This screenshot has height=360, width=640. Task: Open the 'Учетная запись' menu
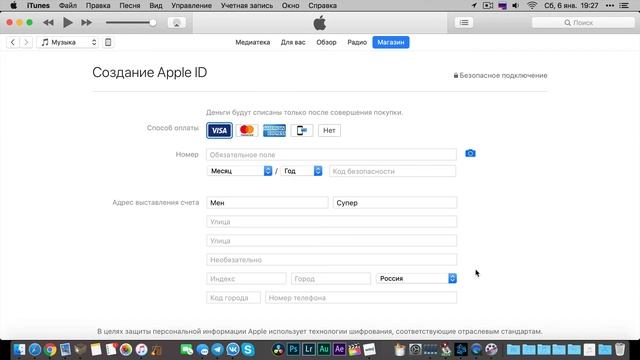pos(247,5)
